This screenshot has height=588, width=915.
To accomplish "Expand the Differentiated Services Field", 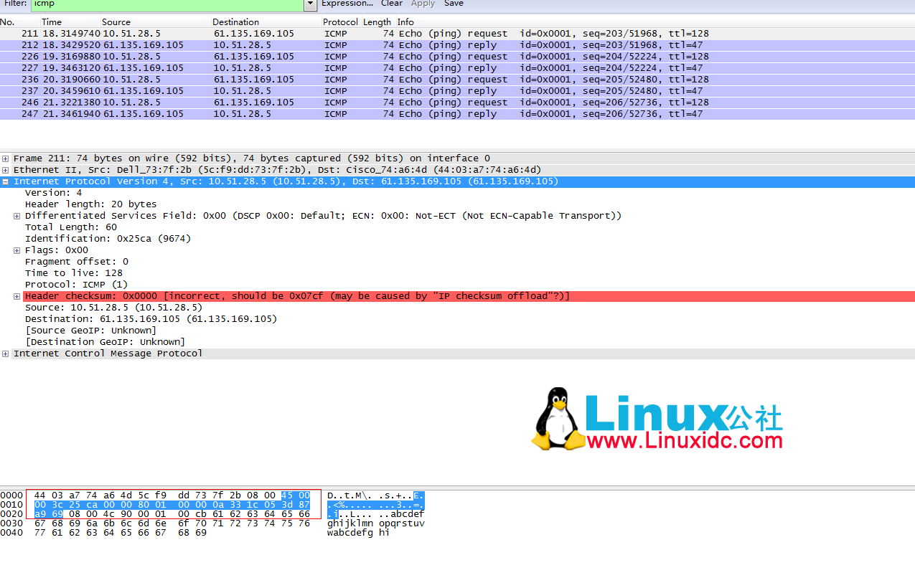I will 17,215.
